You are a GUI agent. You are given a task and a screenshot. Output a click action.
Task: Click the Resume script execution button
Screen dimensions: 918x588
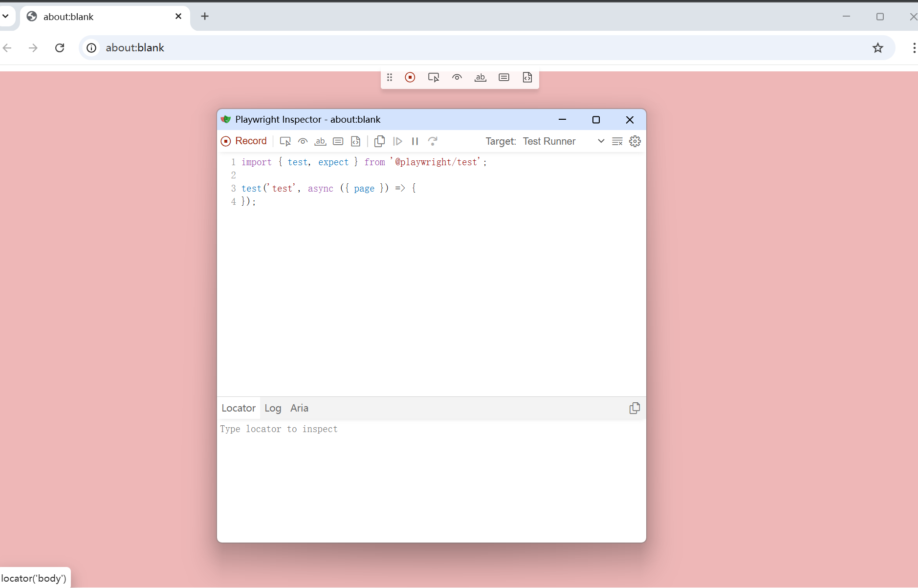tap(398, 141)
